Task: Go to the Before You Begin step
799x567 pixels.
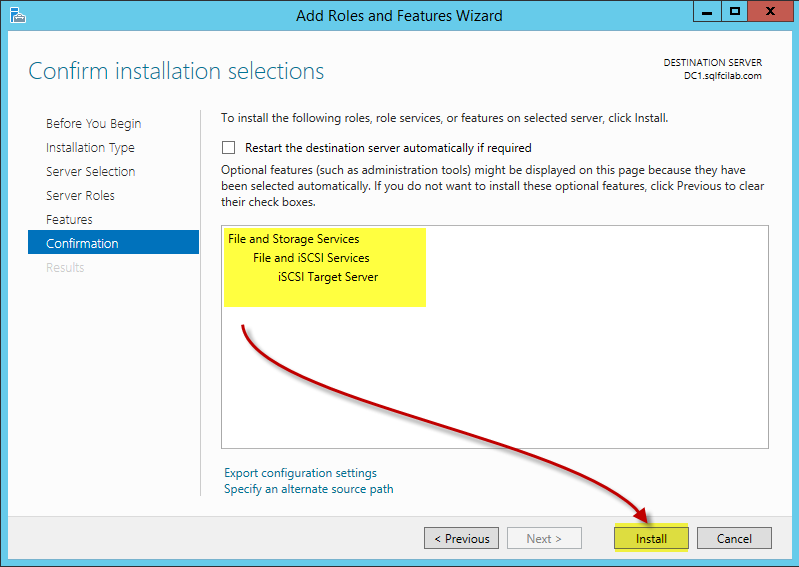Action: click(x=93, y=124)
